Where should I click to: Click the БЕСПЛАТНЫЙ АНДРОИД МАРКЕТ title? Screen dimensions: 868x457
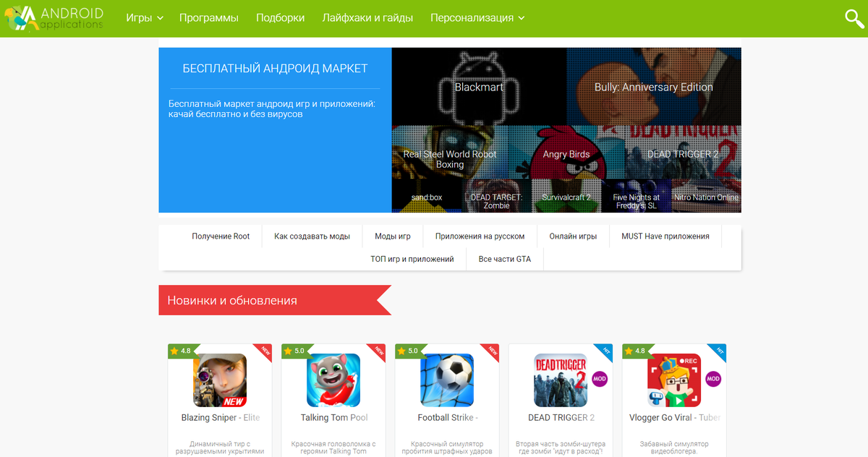(275, 69)
